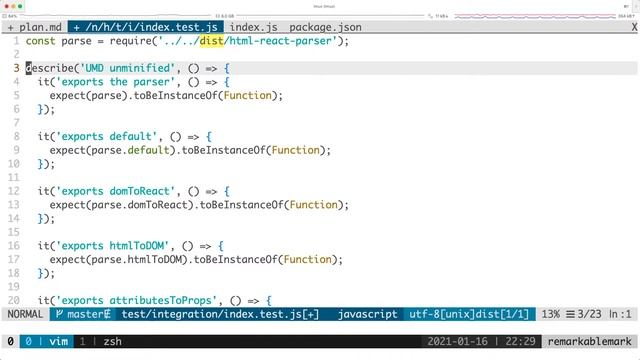Click the utf-8[unix] encoding label
640x360 pixels.
point(442,314)
